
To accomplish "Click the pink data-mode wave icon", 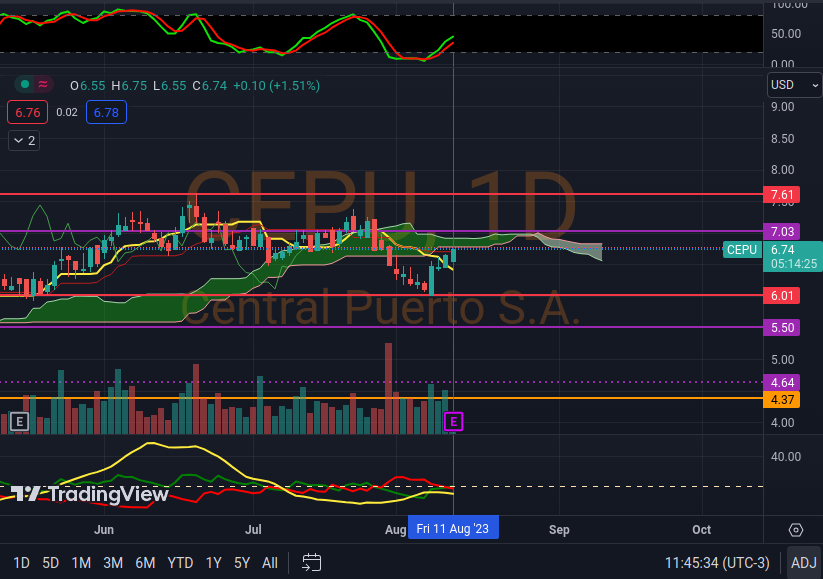I will click(x=44, y=84).
